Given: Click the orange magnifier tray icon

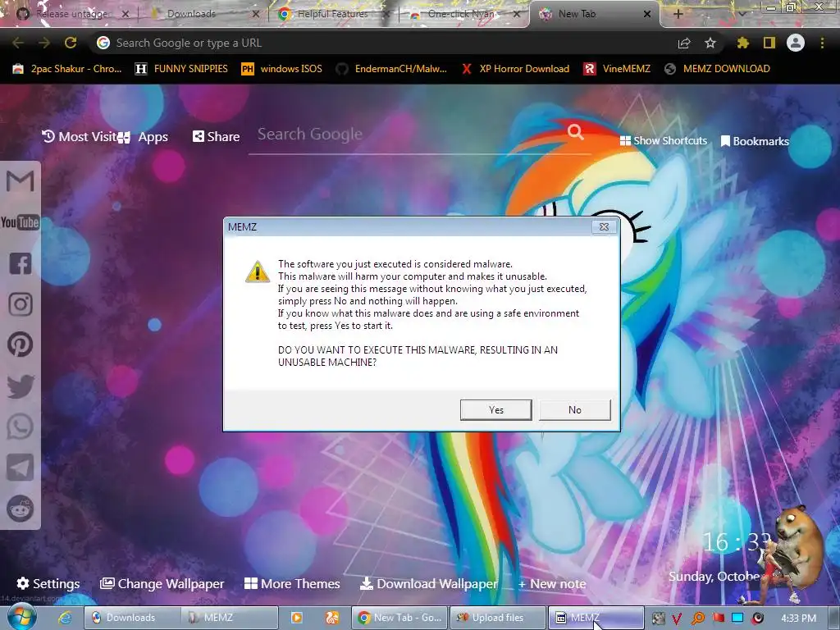Looking at the screenshot, I should tap(697, 619).
